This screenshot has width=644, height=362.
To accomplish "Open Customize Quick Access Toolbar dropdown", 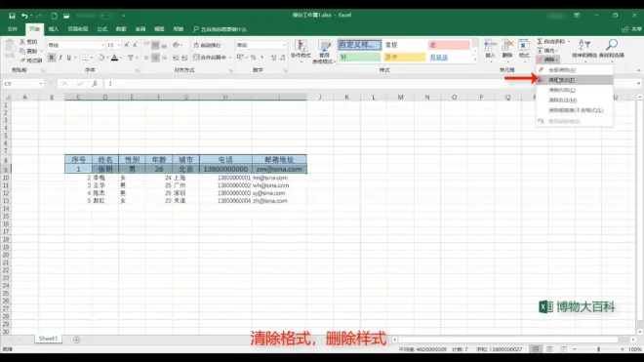I will point(123,16).
